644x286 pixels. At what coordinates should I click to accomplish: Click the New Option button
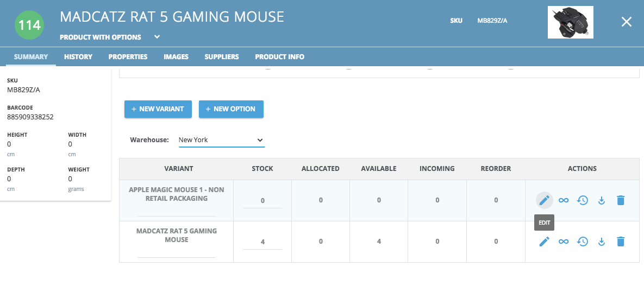(231, 109)
